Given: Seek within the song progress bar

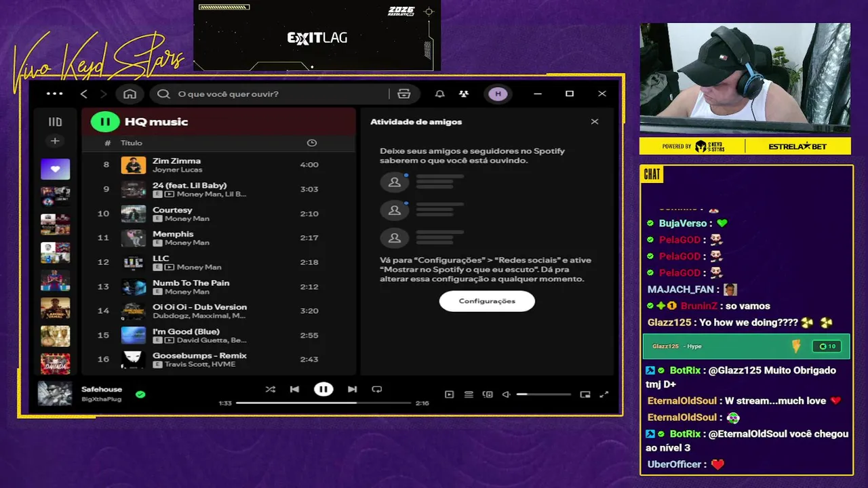Looking at the screenshot, I should click(323, 403).
